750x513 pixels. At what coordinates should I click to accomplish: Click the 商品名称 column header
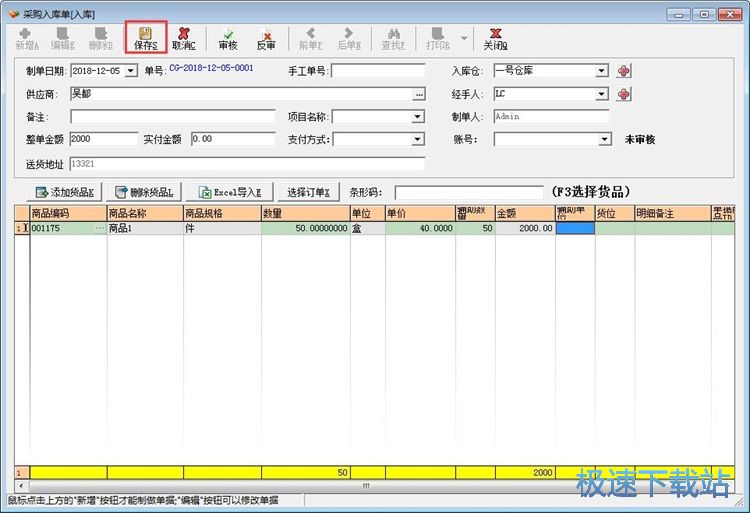click(145, 213)
